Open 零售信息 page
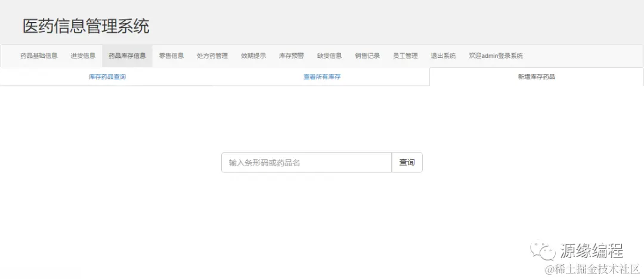The height and width of the screenshot is (279, 644). [x=171, y=56]
